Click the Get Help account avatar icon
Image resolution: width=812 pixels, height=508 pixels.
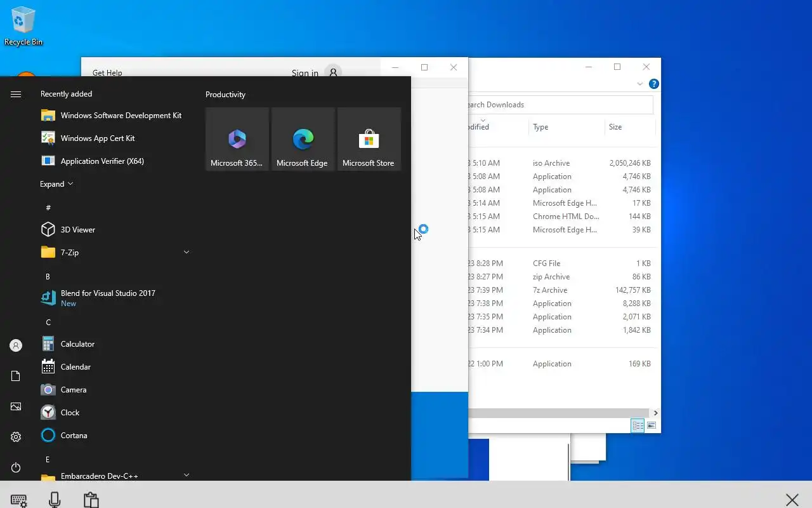click(333, 72)
